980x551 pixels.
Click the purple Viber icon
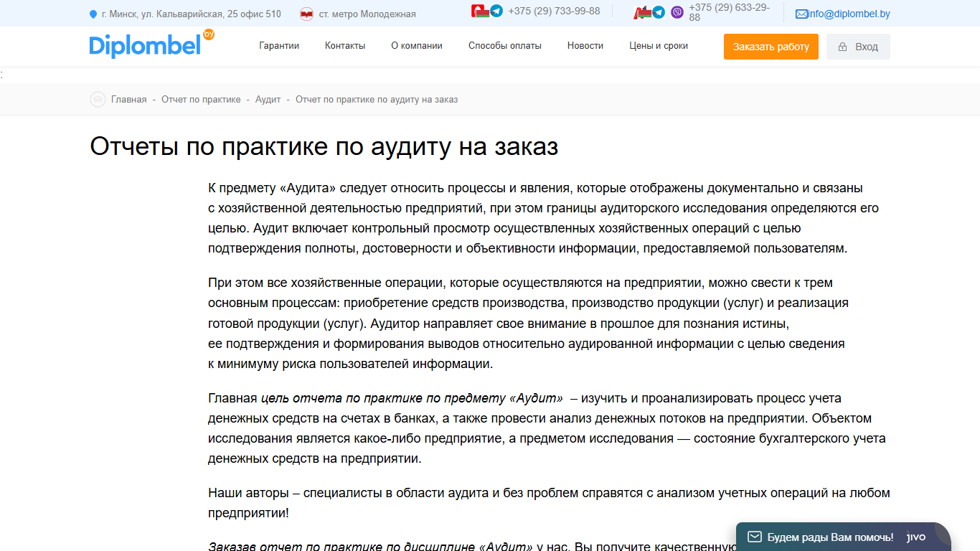(x=677, y=12)
